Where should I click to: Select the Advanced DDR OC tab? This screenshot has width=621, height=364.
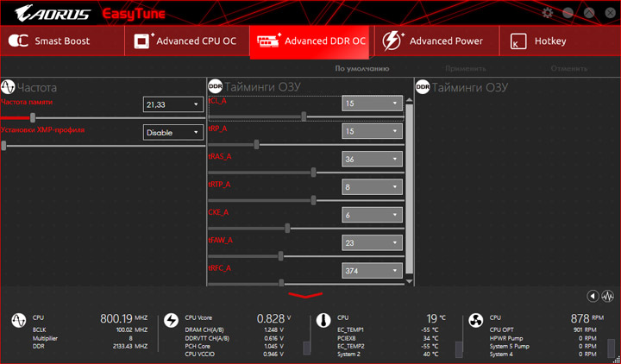[x=311, y=42]
